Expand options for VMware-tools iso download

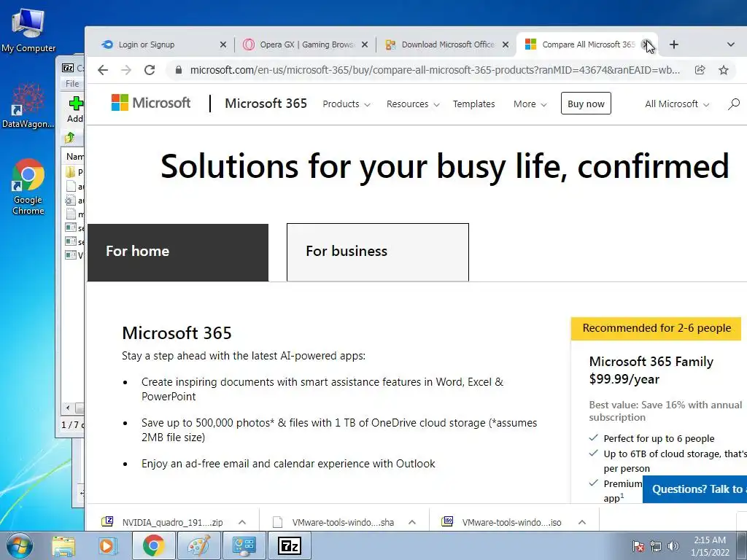582,522
